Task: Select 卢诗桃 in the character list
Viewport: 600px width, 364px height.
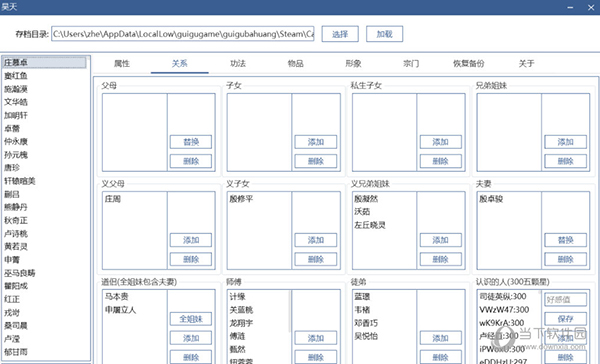Action: coord(16,233)
